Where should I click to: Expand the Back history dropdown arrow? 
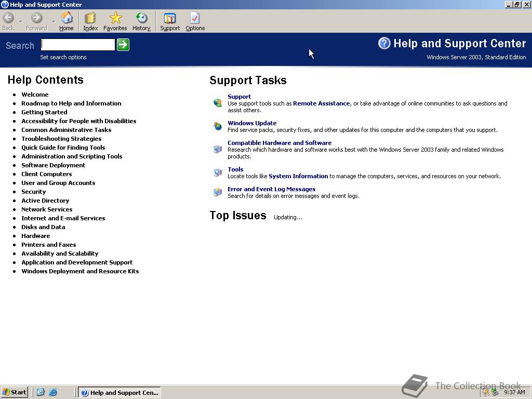[20, 22]
